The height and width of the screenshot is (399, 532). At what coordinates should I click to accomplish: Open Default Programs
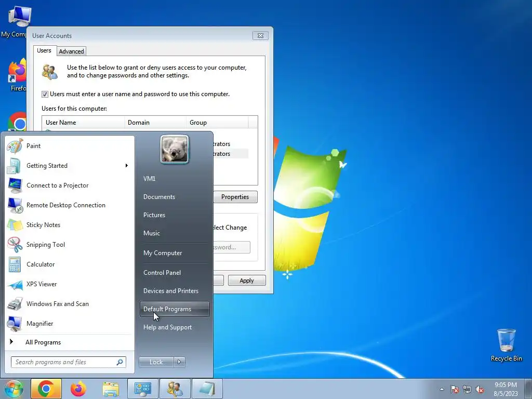175,309
